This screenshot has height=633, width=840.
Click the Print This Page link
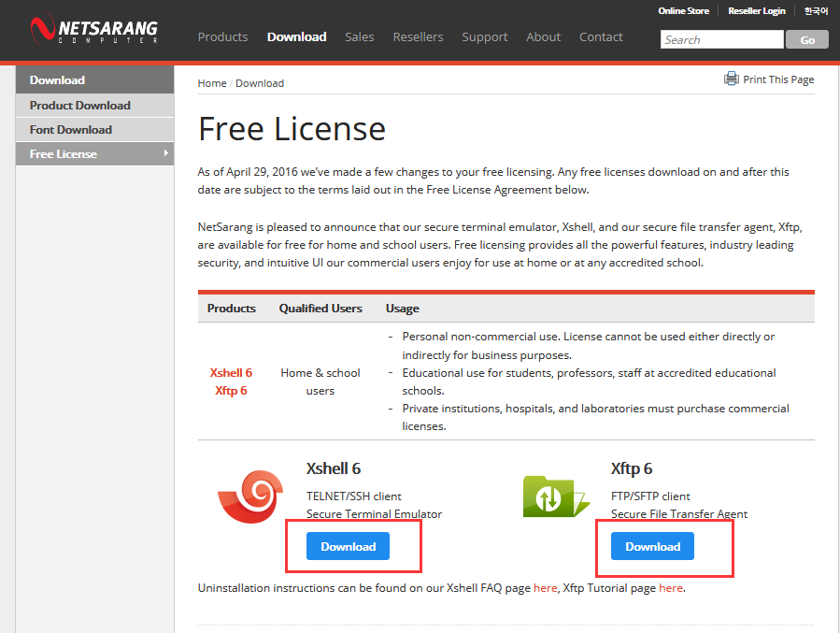[778, 79]
